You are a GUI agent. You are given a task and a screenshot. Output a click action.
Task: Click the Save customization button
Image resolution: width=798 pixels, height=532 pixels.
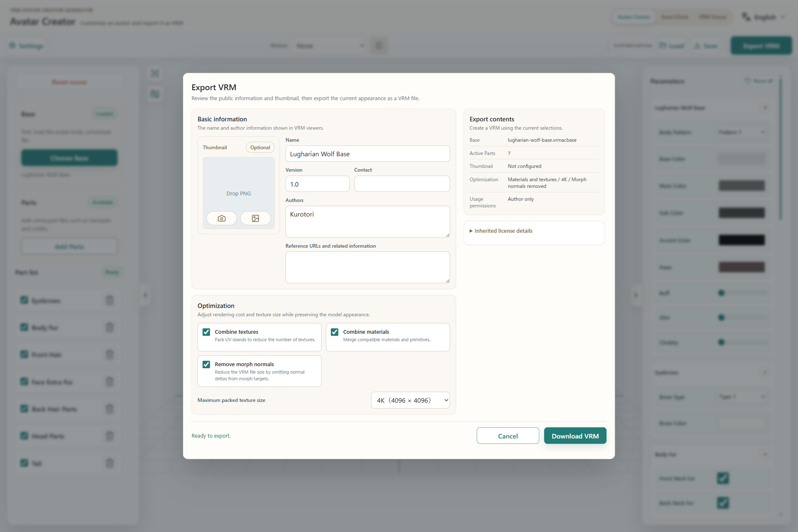706,46
